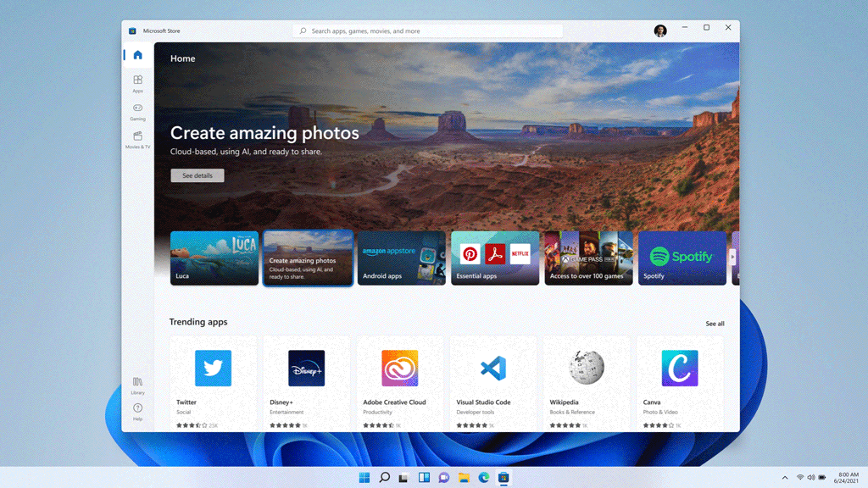Select the Luca tile in the carousel
The image size is (868, 488).
(214, 258)
